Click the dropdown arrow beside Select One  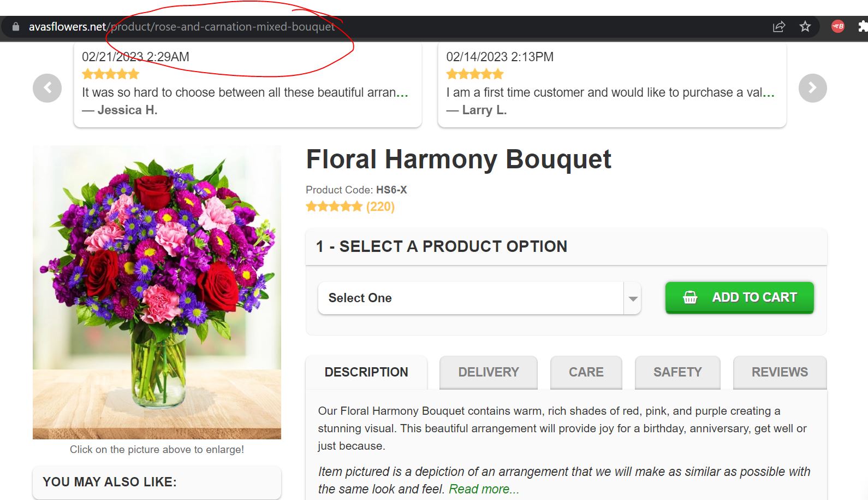[x=632, y=298]
